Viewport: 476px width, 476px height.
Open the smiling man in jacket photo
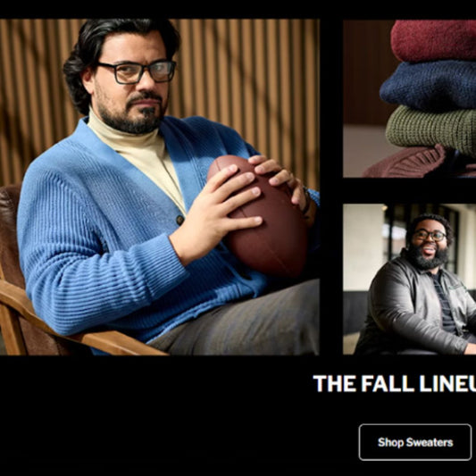coord(410,279)
